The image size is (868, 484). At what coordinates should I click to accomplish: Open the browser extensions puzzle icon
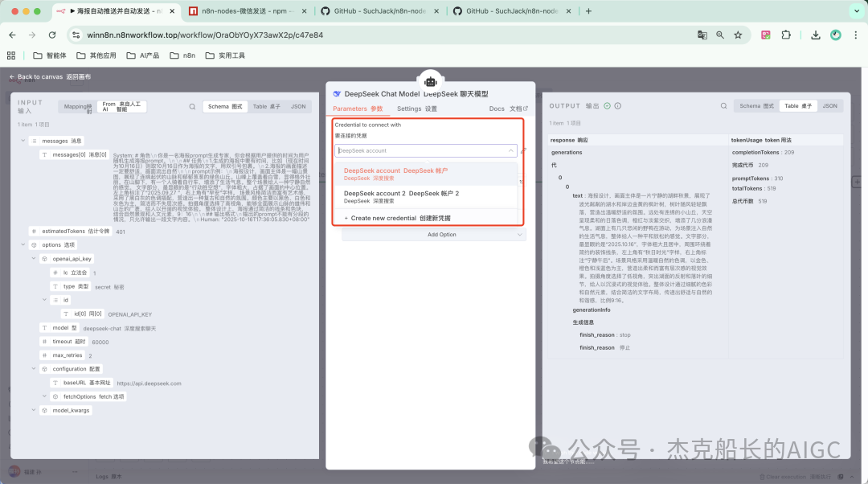786,35
